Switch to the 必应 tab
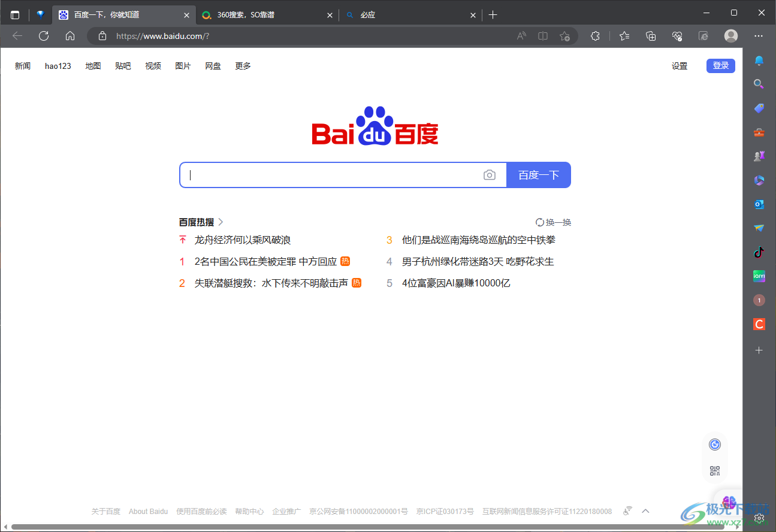776x532 pixels. click(x=410, y=15)
